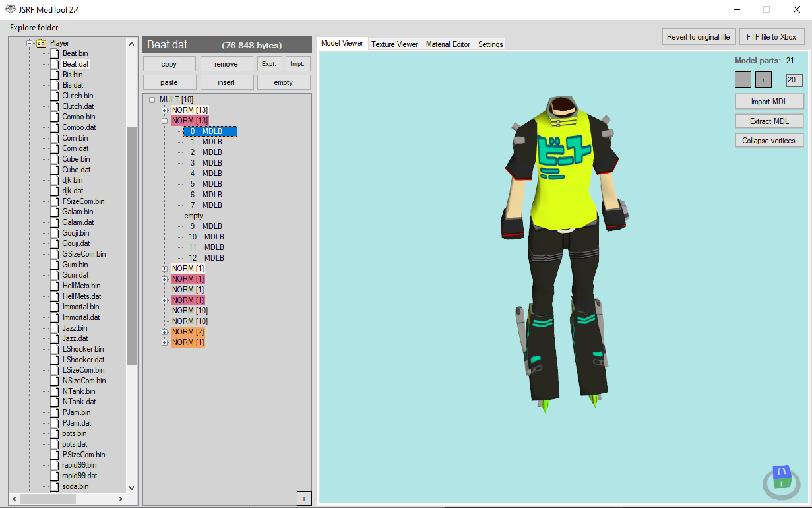
Task: Click the remove button
Action: tap(226, 64)
